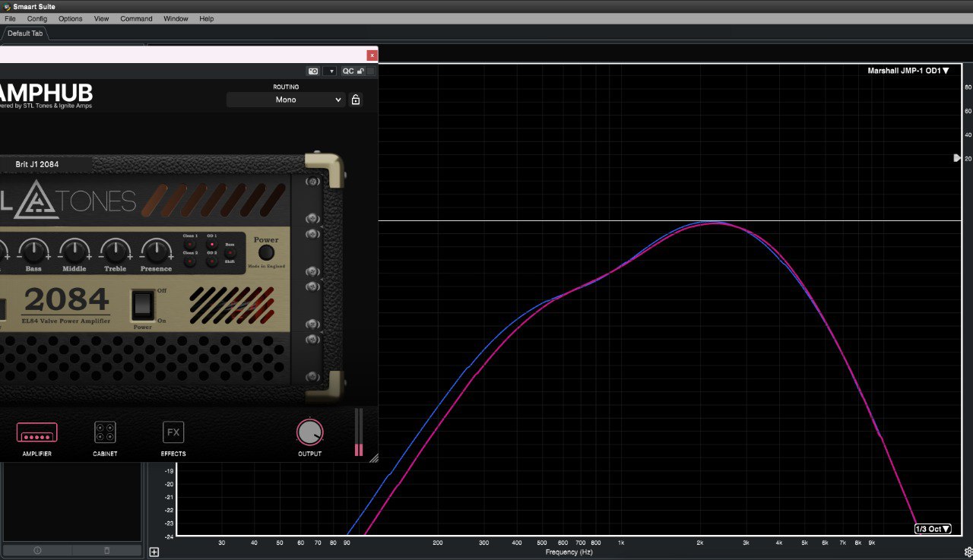The width and height of the screenshot is (973, 560).
Task: Click the Bass knob on the amp
Action: click(x=33, y=250)
